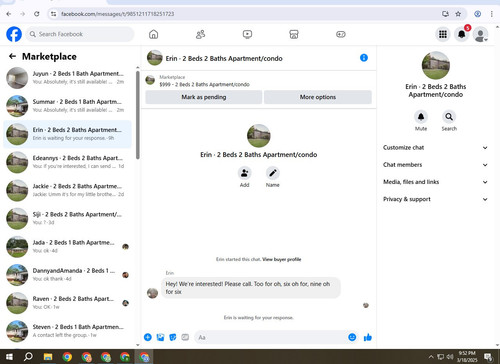Open the Chrome profile icon in toolbar

pos(477,14)
